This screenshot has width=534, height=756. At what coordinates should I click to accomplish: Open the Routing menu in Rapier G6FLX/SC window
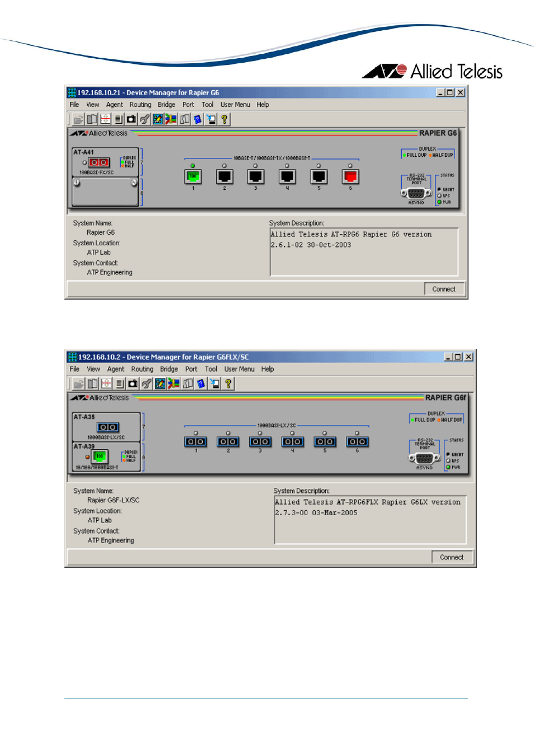(x=142, y=369)
